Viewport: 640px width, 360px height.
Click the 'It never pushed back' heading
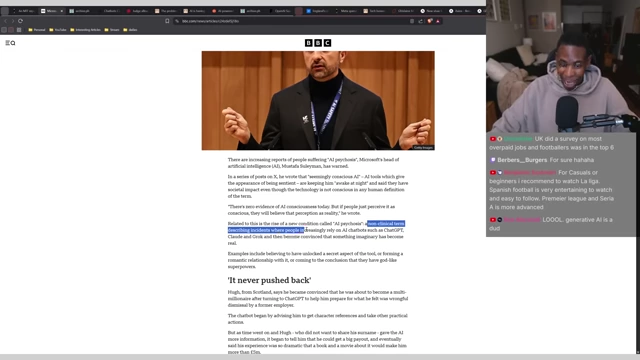[269, 280]
